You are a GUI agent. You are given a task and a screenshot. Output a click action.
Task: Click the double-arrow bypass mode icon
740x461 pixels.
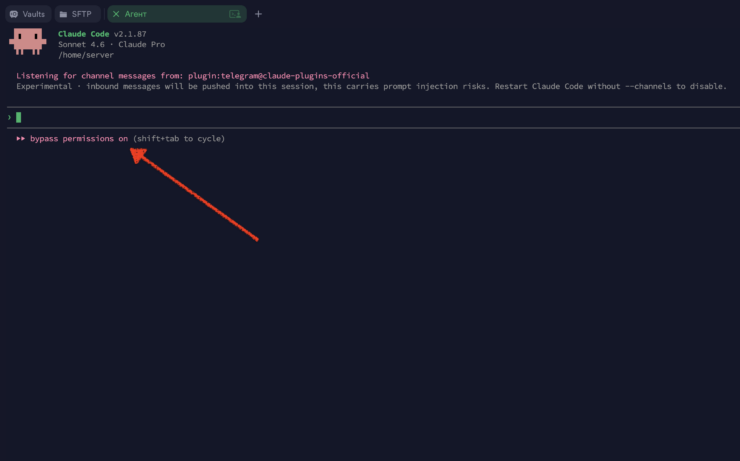point(21,139)
